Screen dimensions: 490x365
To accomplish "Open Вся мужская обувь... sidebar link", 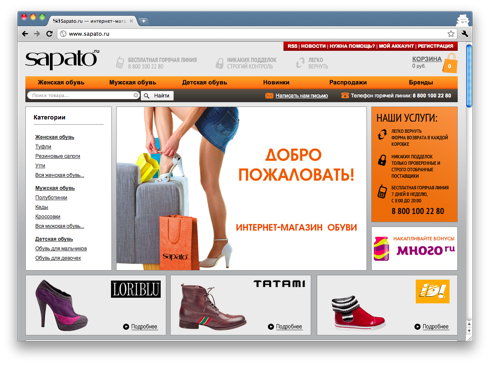I will pos(60,226).
